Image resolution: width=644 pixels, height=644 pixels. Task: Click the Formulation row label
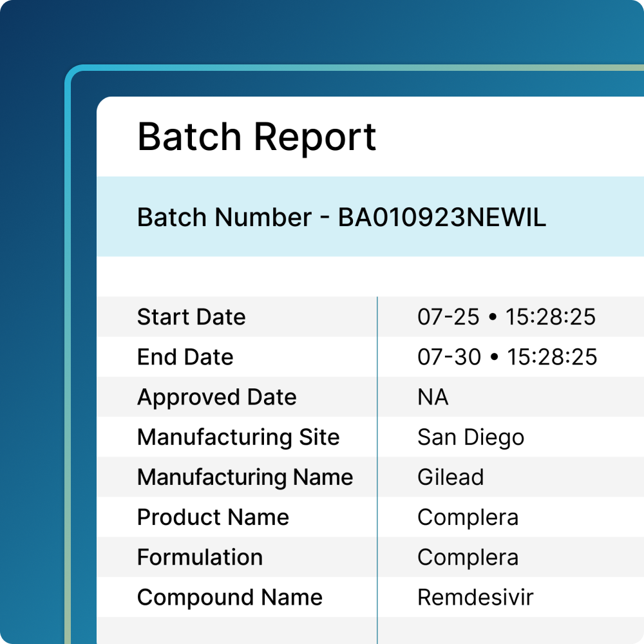200,557
